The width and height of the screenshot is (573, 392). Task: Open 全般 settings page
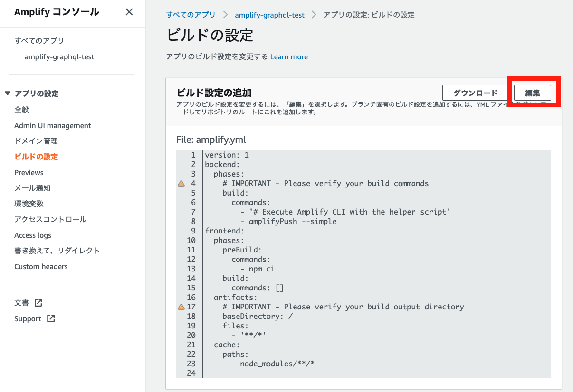[22, 110]
